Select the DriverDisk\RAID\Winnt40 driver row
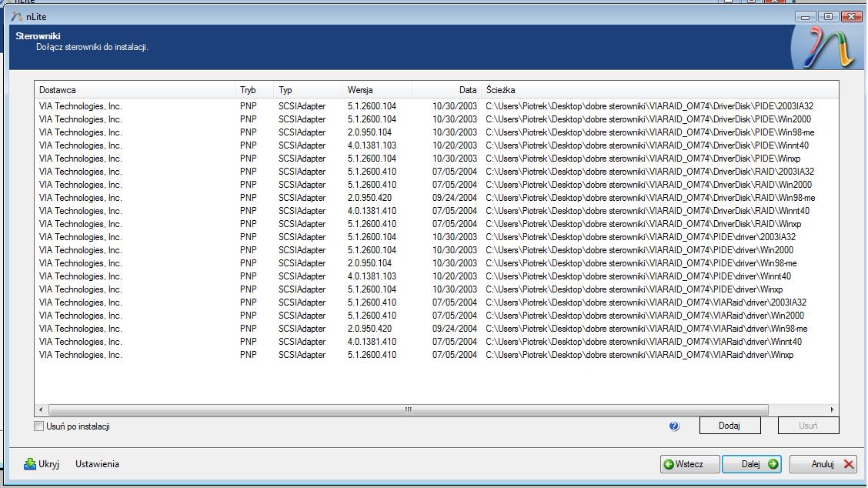 (436, 211)
